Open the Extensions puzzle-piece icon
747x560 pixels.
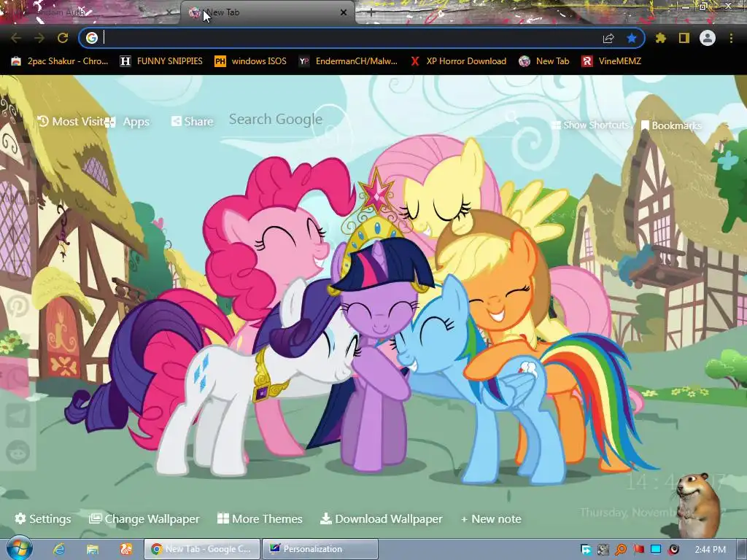(x=660, y=38)
